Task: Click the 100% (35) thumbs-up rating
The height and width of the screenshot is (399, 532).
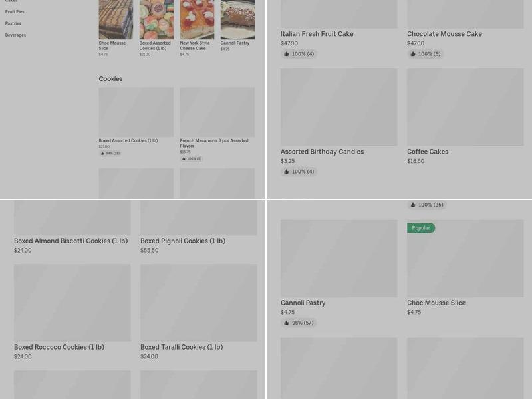Action: click(x=426, y=205)
